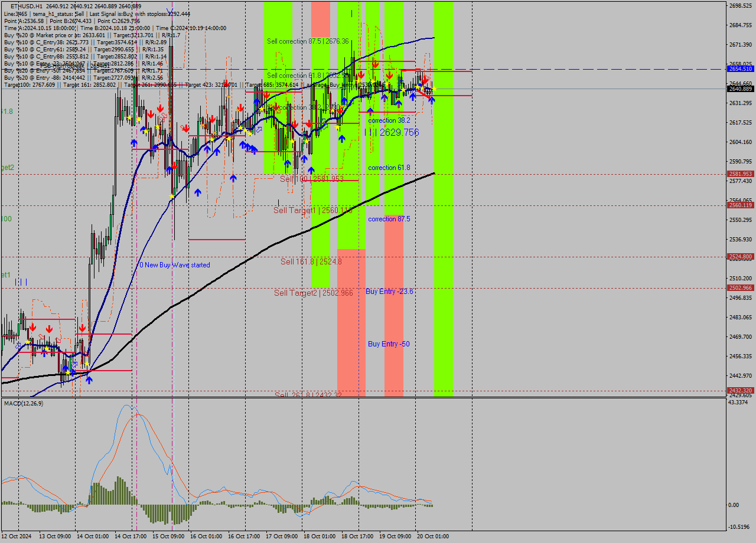Viewport: 756px width, 543px height.
Task: Click the 'Sell 261.8 | 2432.32' label
Action: point(308,395)
